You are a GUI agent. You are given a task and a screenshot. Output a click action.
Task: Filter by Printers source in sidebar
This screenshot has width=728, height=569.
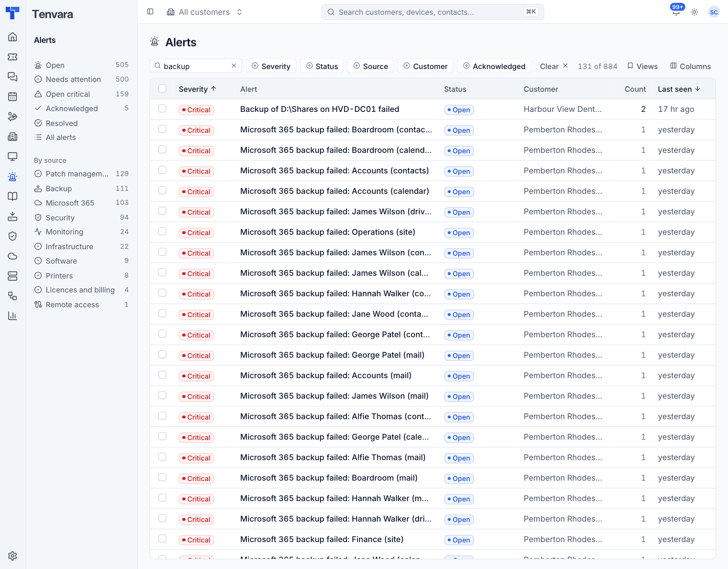pyautogui.click(x=81, y=276)
